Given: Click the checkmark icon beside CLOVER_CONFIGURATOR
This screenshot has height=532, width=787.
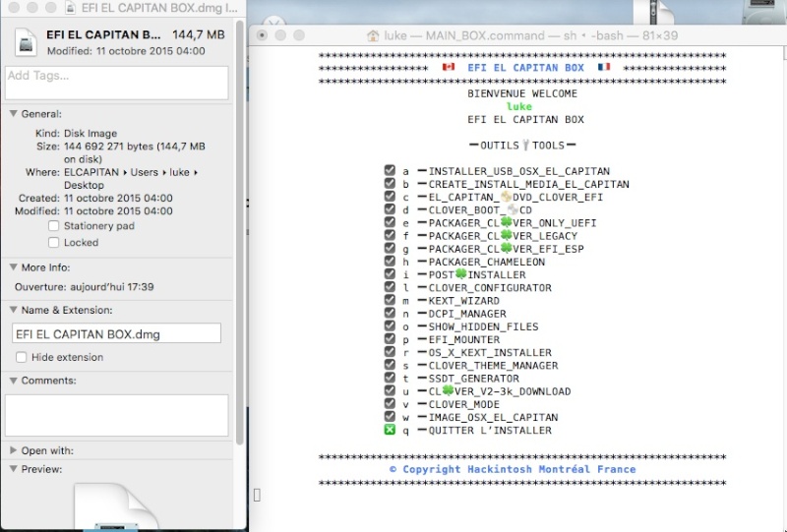Looking at the screenshot, I should tap(390, 286).
